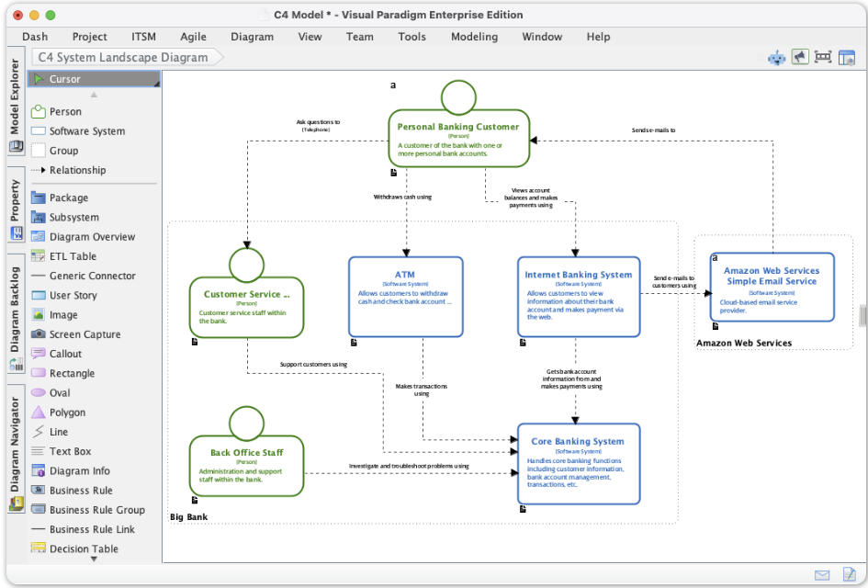Select the Software System shape tool
The image size is (868, 588).
(78, 131)
